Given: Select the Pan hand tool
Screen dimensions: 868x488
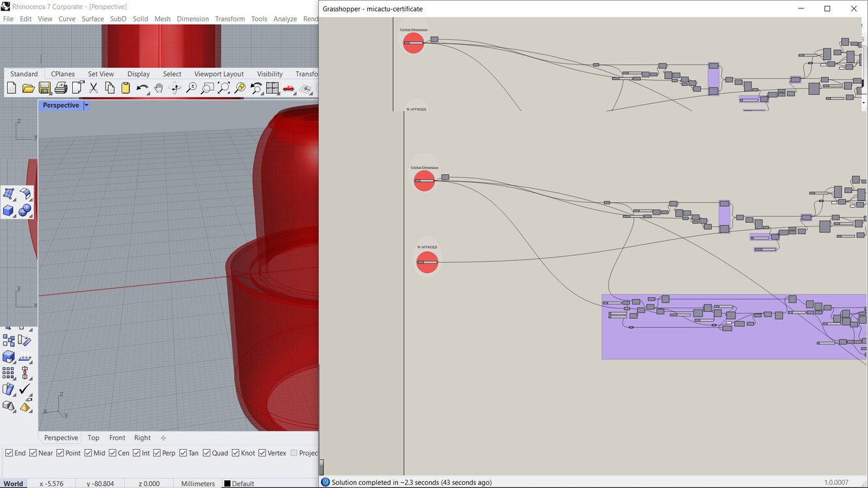Looking at the screenshot, I should (x=158, y=88).
